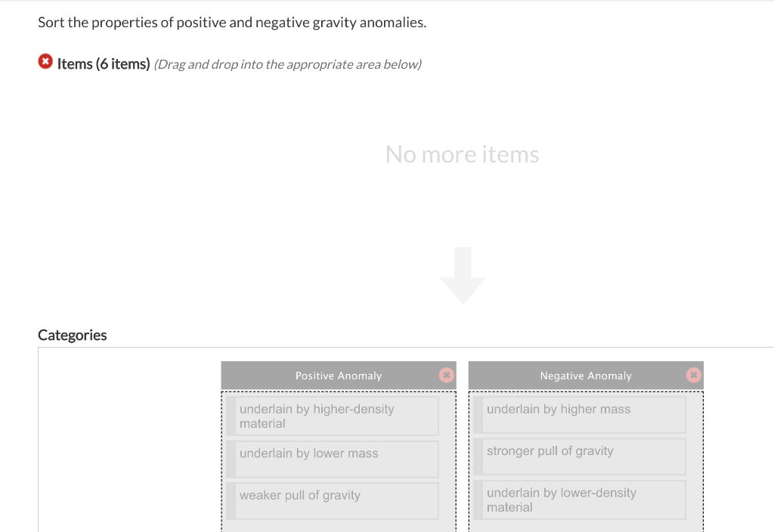Click the 'No more items' placeholder area
Screen dimensions: 774x532
[463, 154]
